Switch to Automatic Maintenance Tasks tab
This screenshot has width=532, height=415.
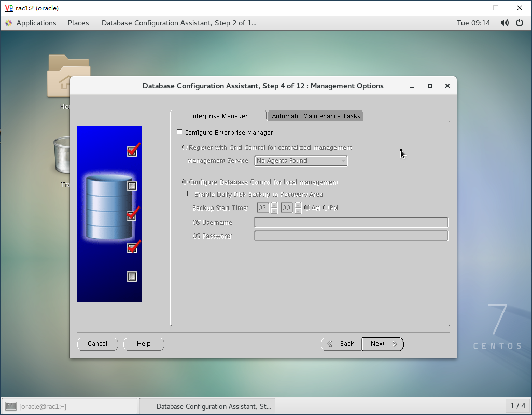coord(316,116)
